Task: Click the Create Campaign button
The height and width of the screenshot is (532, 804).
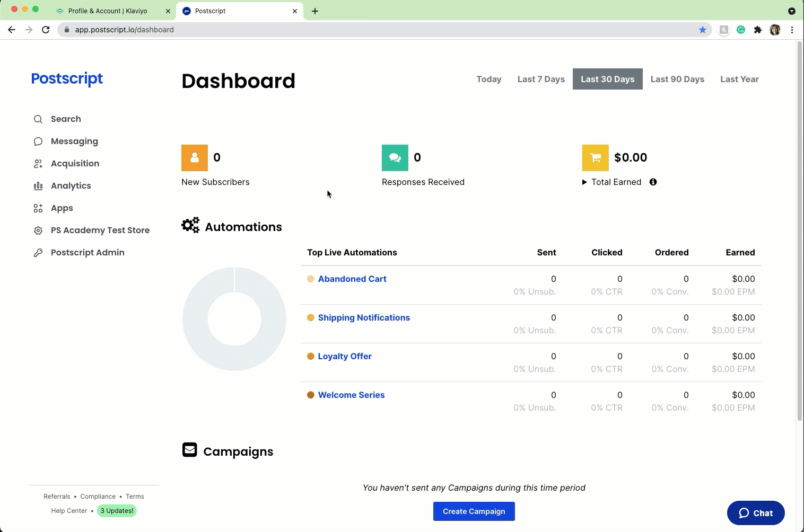Action: tap(474, 511)
